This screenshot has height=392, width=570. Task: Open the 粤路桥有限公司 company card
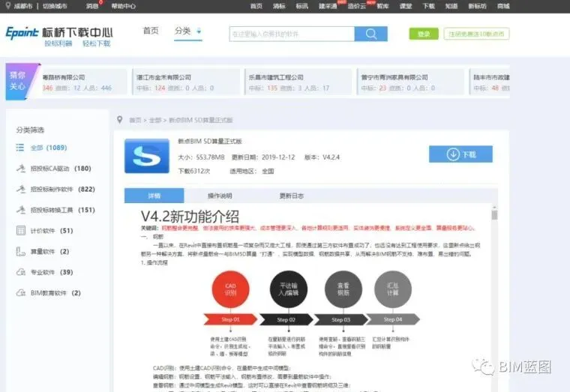[84, 82]
